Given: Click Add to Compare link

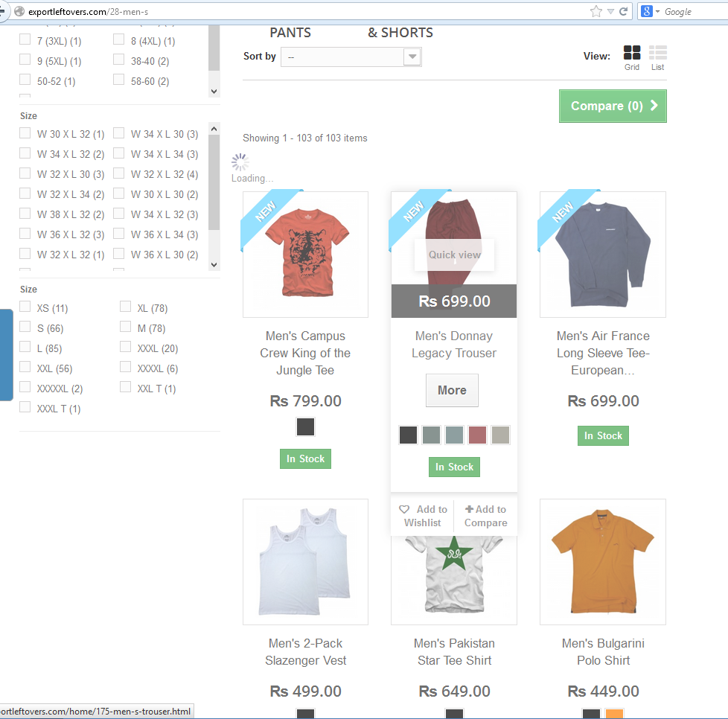Looking at the screenshot, I should pos(485,516).
